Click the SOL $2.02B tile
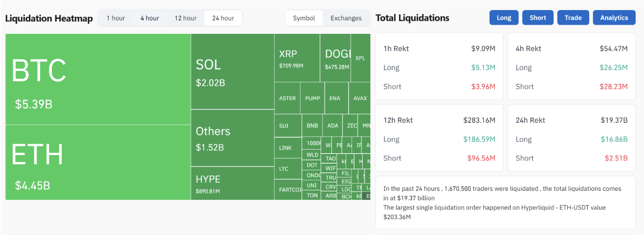This screenshot has height=235, width=644. pyautogui.click(x=232, y=72)
